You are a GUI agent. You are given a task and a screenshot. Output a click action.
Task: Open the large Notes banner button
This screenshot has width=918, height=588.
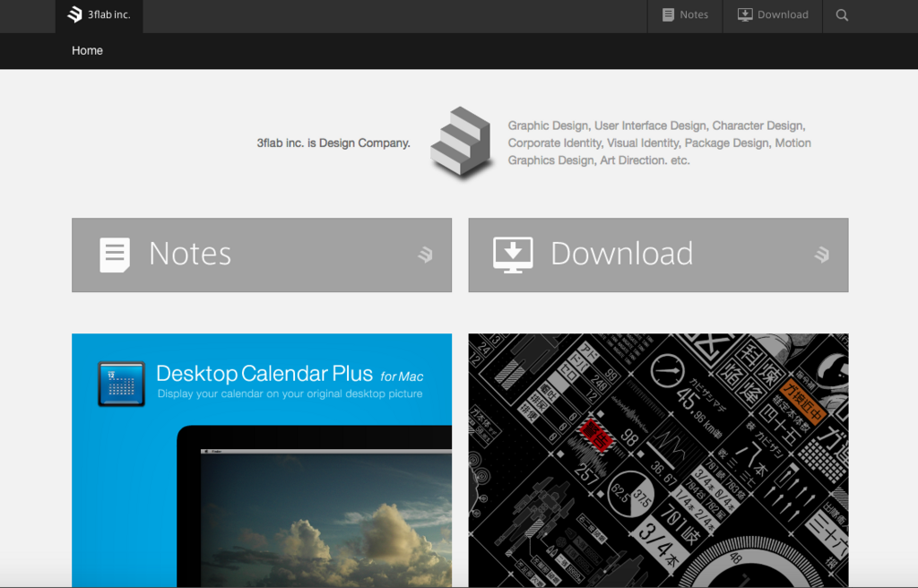click(262, 255)
